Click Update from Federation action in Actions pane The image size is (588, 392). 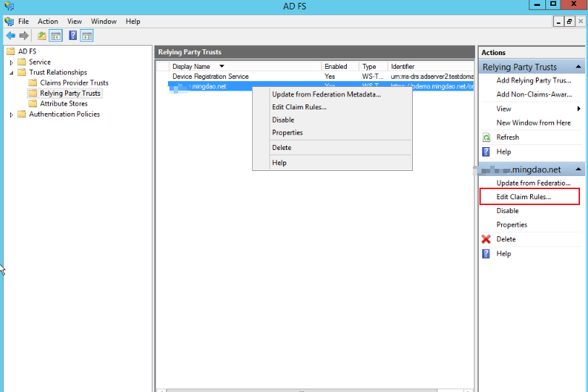pos(533,183)
